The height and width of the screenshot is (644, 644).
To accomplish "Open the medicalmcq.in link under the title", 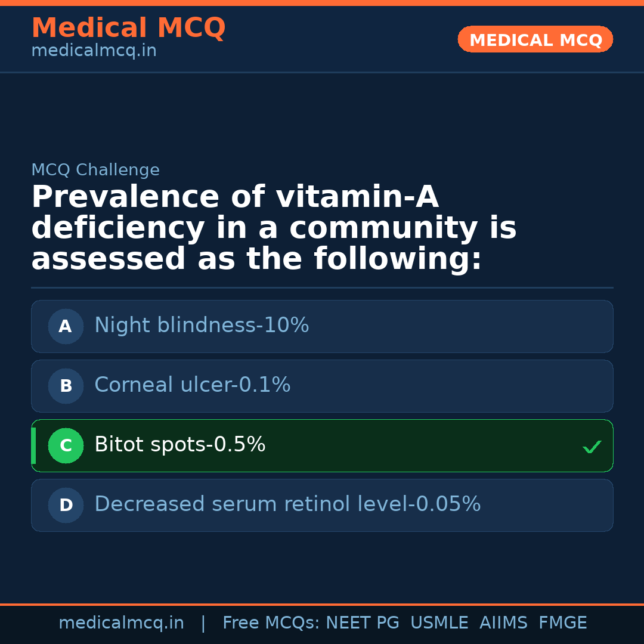I will [x=94, y=51].
